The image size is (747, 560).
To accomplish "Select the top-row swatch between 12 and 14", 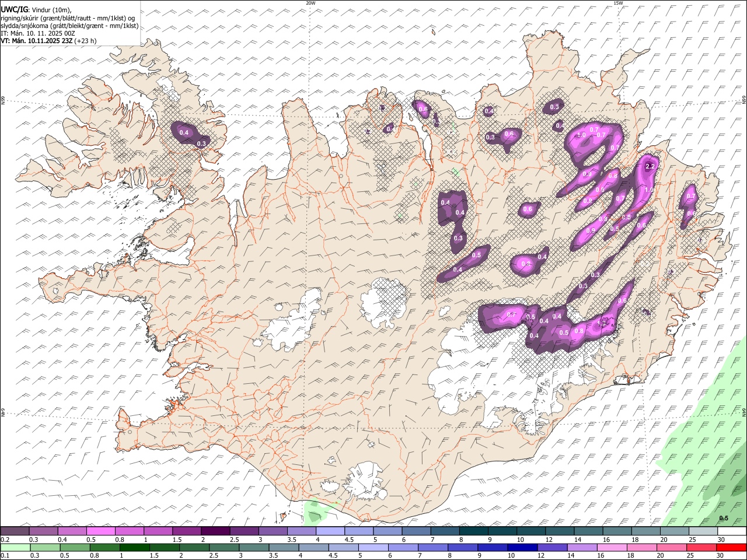I will [x=560, y=531].
